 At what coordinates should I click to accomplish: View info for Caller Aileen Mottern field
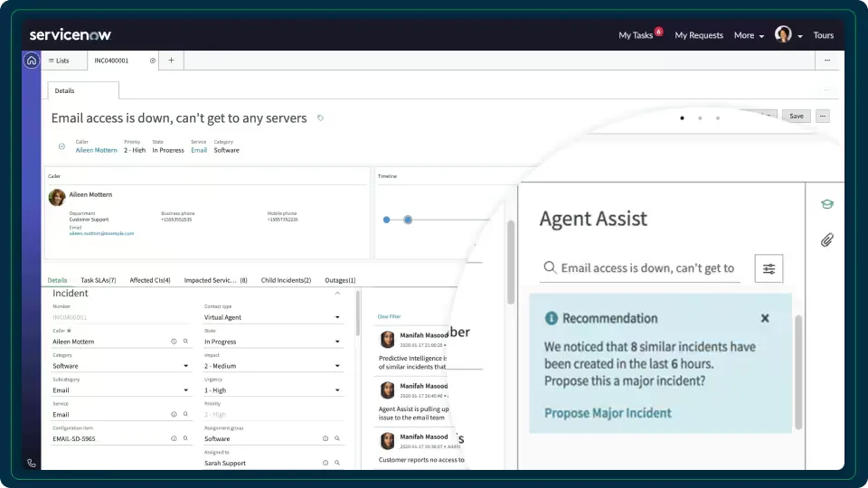click(x=174, y=342)
